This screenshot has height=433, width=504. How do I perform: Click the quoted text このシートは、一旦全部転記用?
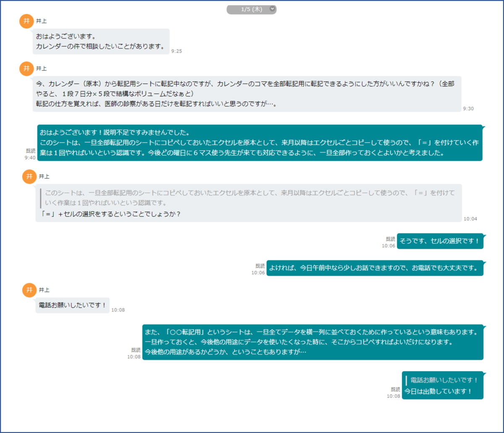tap(249, 198)
